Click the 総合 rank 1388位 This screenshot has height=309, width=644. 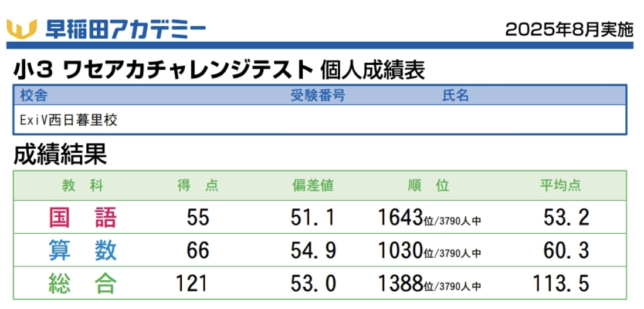pyautogui.click(x=405, y=284)
